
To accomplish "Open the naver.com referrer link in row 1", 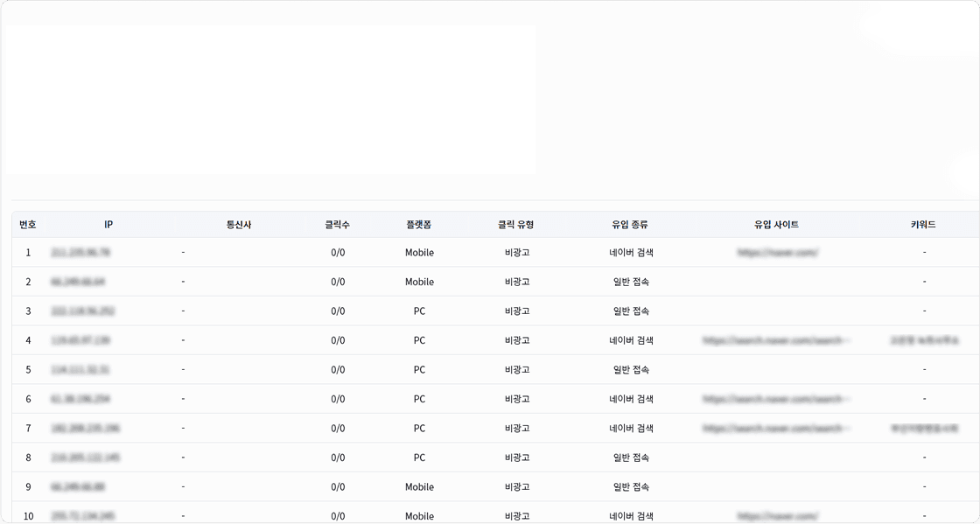I will tap(777, 253).
